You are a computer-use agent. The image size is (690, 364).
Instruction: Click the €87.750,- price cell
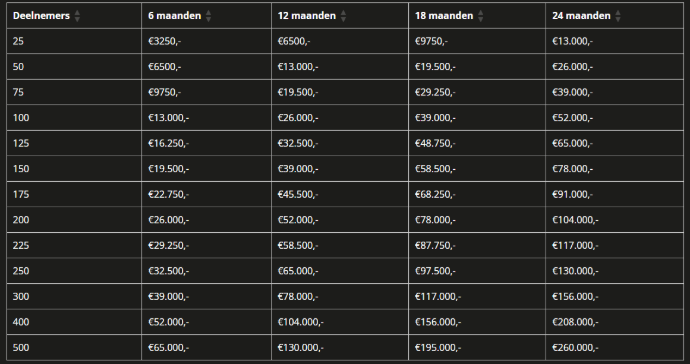(x=477, y=246)
